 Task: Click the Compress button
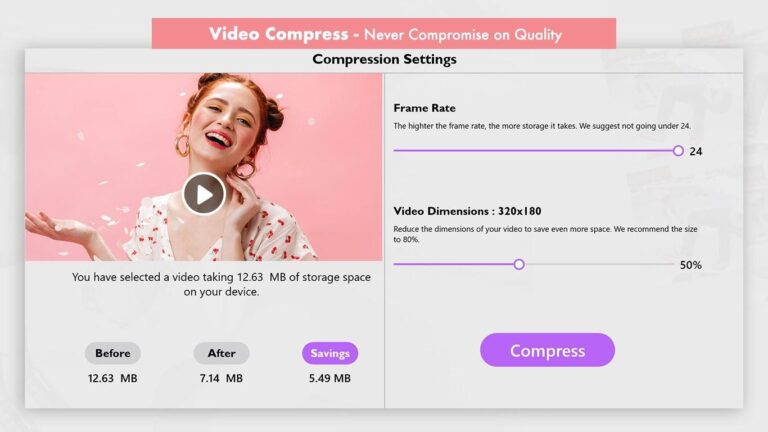[x=547, y=350]
